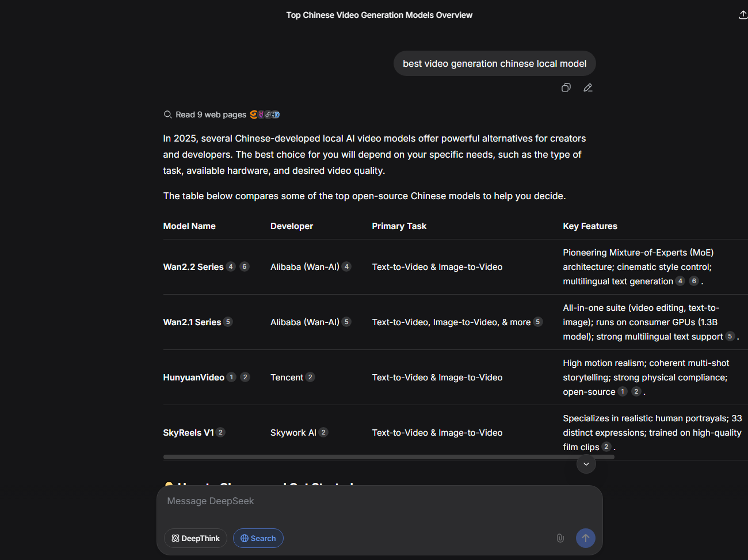Click the Primary Task cell in the Wan2.2 row

point(437,267)
